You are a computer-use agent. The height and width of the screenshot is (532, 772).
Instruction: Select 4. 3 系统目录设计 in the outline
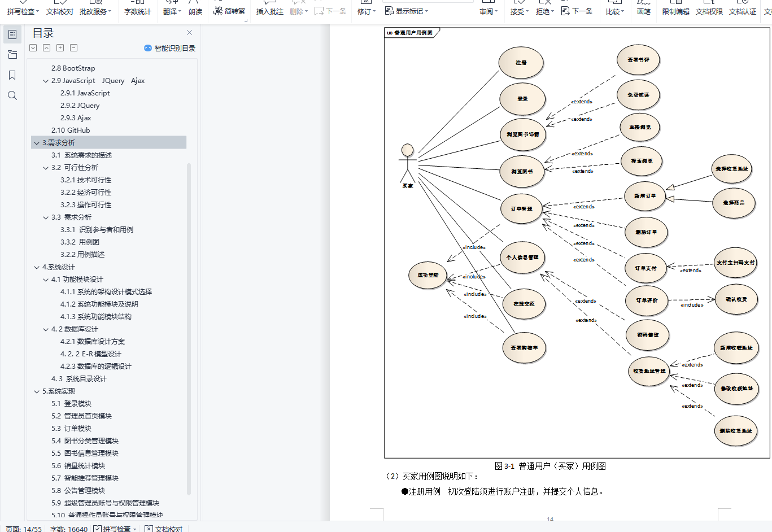79,379
